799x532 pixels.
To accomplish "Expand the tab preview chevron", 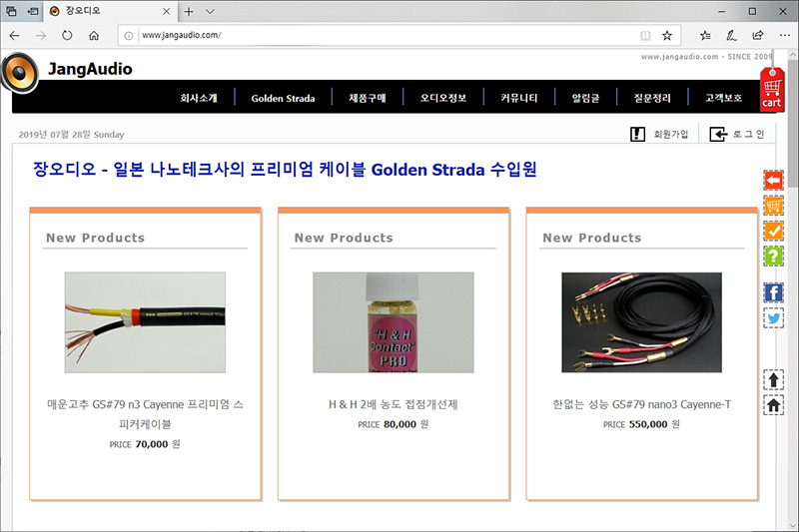I will (210, 11).
